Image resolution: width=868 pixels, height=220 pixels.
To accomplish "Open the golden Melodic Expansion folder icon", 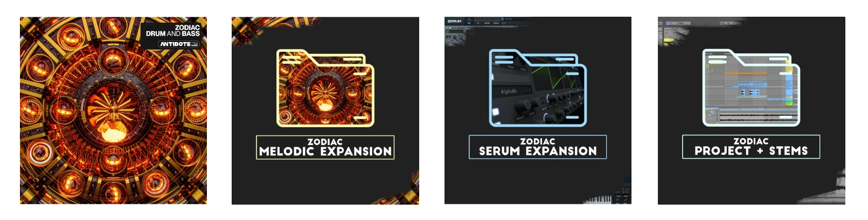I will [325, 88].
